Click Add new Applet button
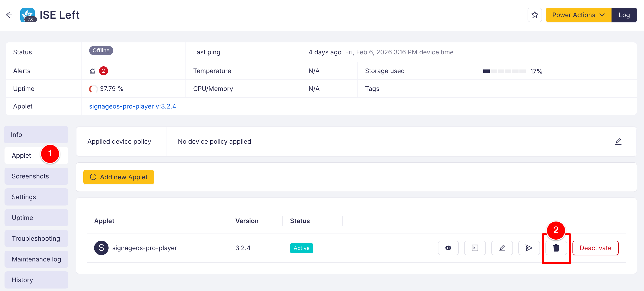This screenshot has width=644, height=291. pyautogui.click(x=119, y=177)
